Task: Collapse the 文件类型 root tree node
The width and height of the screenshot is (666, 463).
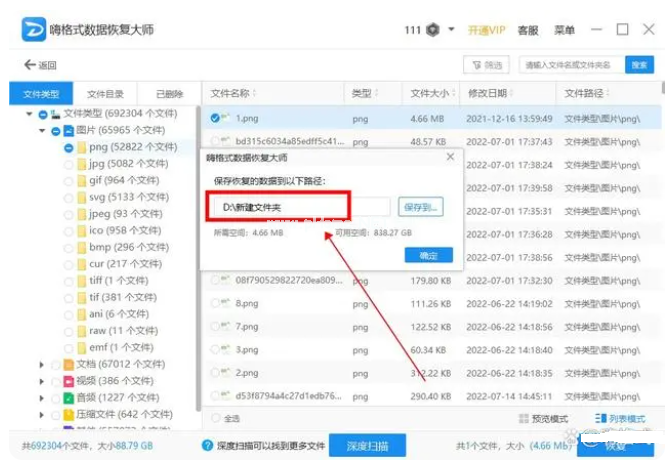Action: 29,114
